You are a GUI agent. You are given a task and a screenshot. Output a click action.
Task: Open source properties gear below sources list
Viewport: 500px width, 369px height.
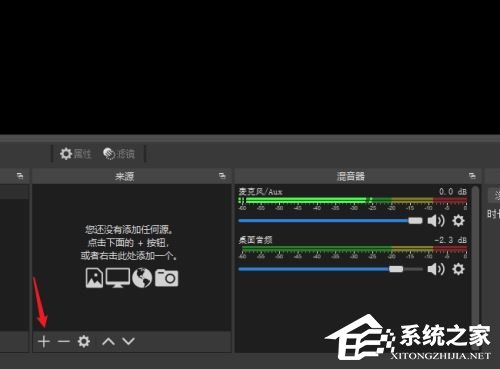84,341
